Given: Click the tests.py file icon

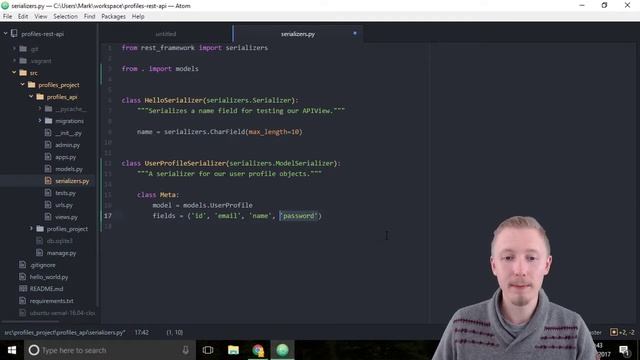Looking at the screenshot, I should [x=48, y=193].
